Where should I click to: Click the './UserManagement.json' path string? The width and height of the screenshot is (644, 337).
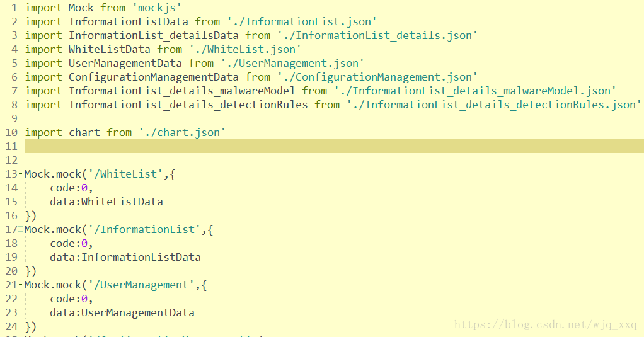[x=292, y=63]
